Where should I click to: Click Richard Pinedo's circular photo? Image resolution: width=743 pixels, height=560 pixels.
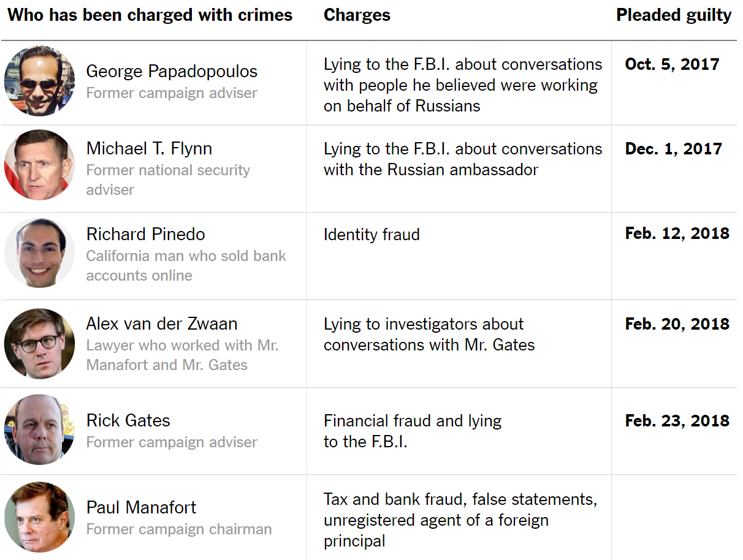pyautogui.click(x=39, y=252)
